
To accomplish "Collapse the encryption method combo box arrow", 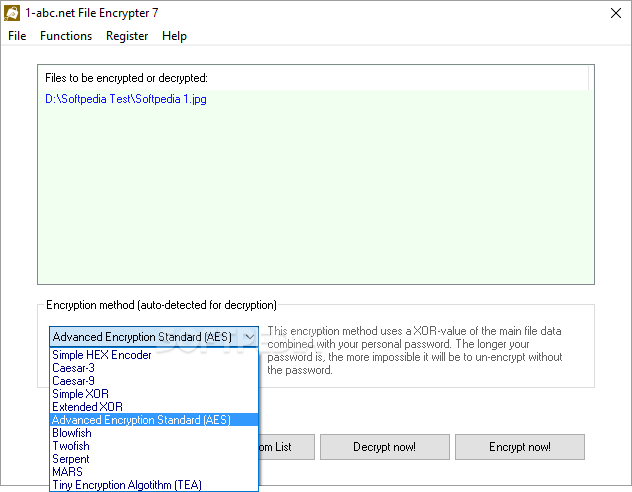I will coord(249,336).
